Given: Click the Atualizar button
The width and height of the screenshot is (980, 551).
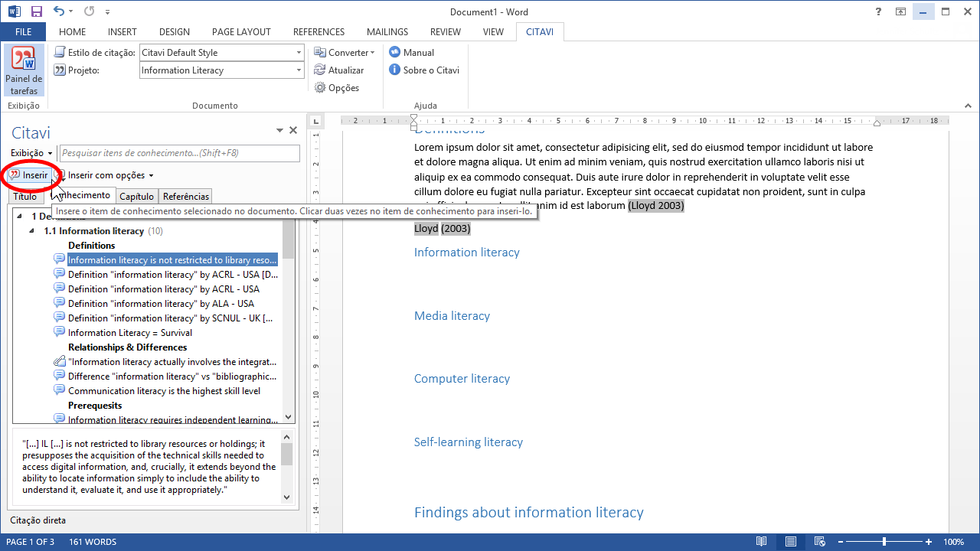Looking at the screenshot, I should [x=339, y=70].
